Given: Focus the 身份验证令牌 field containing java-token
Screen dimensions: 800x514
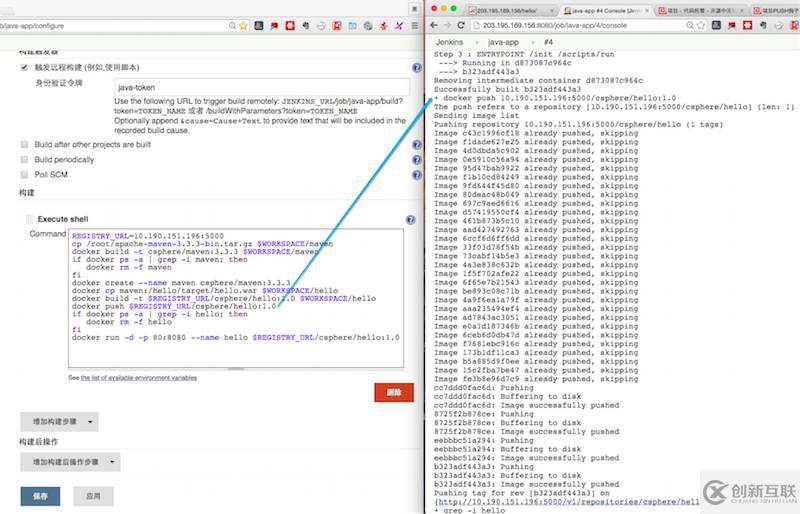Looking at the screenshot, I should click(x=262, y=87).
